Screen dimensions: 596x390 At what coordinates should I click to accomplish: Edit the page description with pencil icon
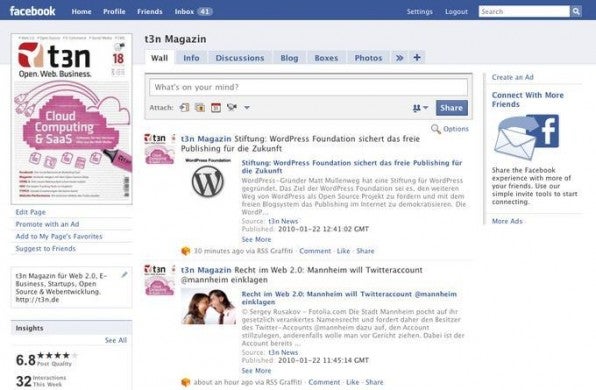(124, 275)
